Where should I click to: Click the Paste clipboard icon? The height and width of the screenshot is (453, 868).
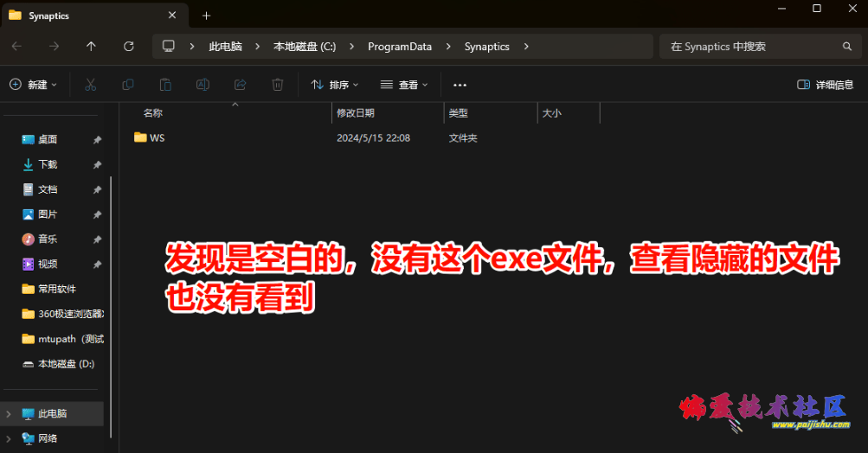(x=165, y=85)
